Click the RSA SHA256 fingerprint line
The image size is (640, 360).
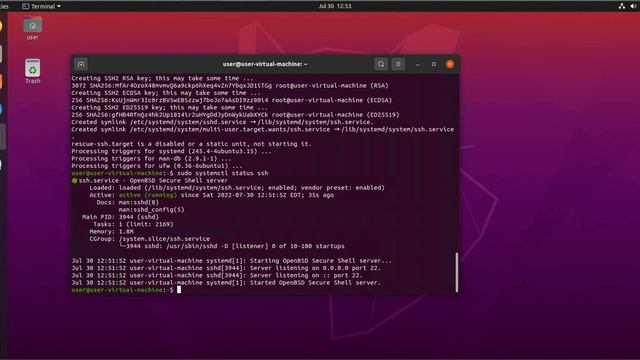point(230,86)
